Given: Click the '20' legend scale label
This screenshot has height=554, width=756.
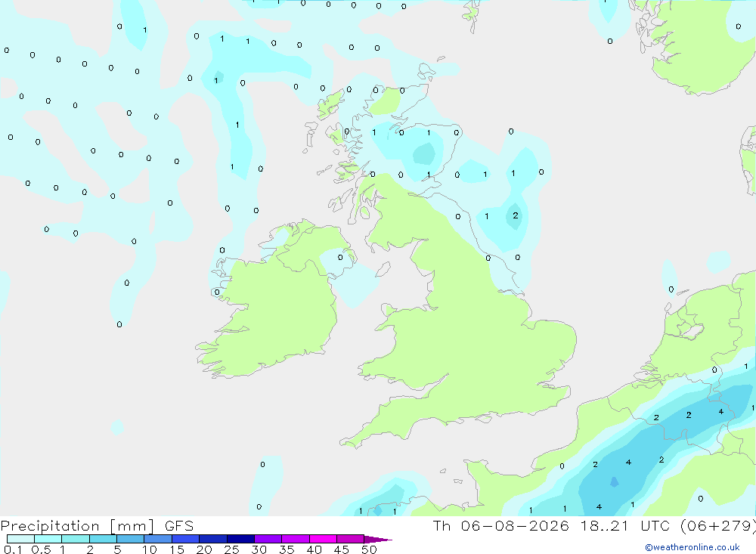Looking at the screenshot, I should click(x=204, y=549).
